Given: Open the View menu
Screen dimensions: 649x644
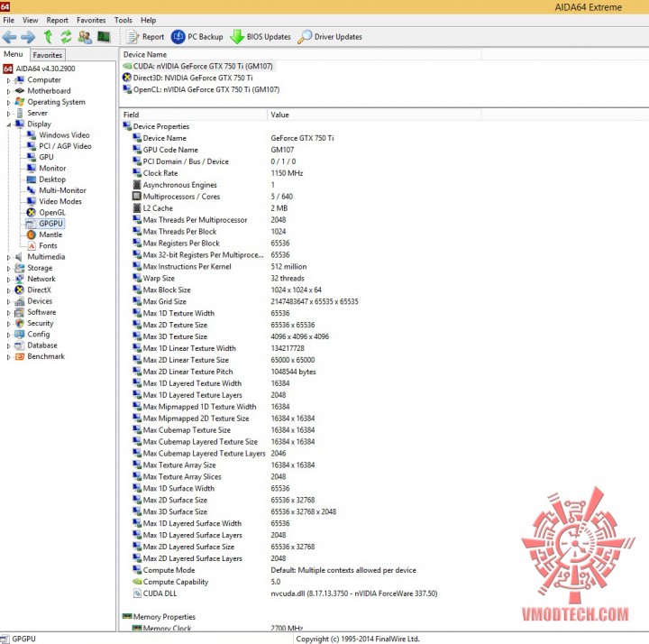Looking at the screenshot, I should (31, 20).
